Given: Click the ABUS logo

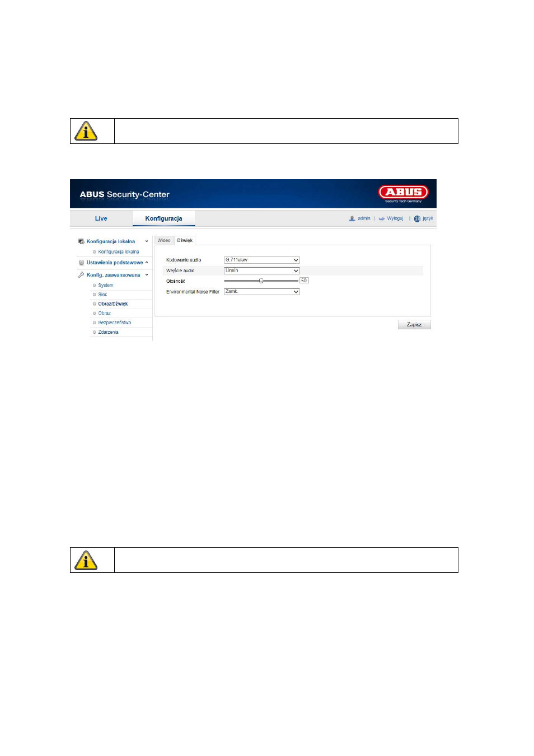Looking at the screenshot, I should [x=404, y=193].
